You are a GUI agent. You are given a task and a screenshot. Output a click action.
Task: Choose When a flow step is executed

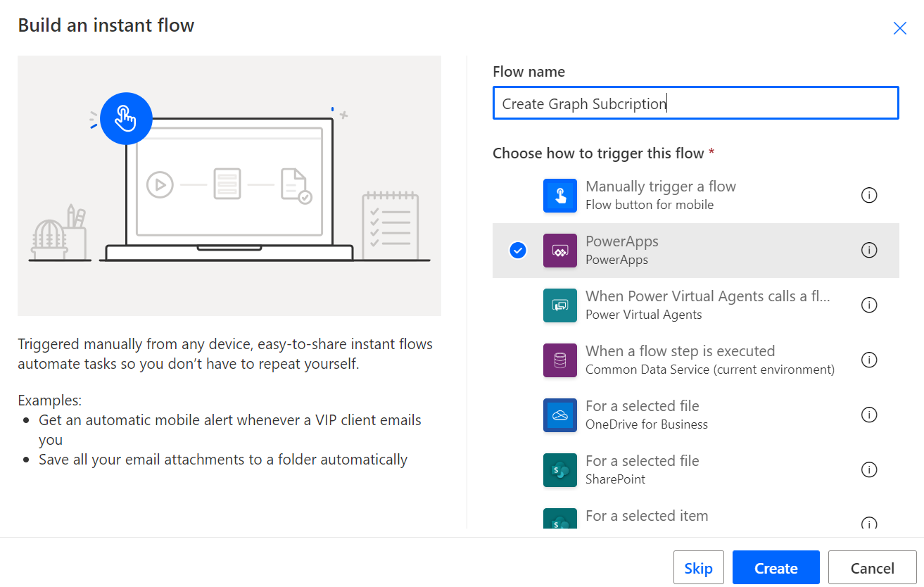[x=696, y=360]
